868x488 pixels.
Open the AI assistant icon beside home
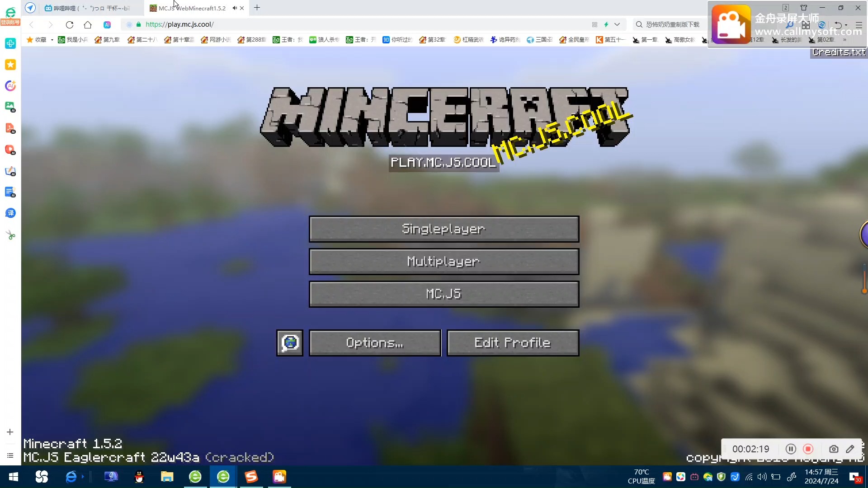[107, 25]
